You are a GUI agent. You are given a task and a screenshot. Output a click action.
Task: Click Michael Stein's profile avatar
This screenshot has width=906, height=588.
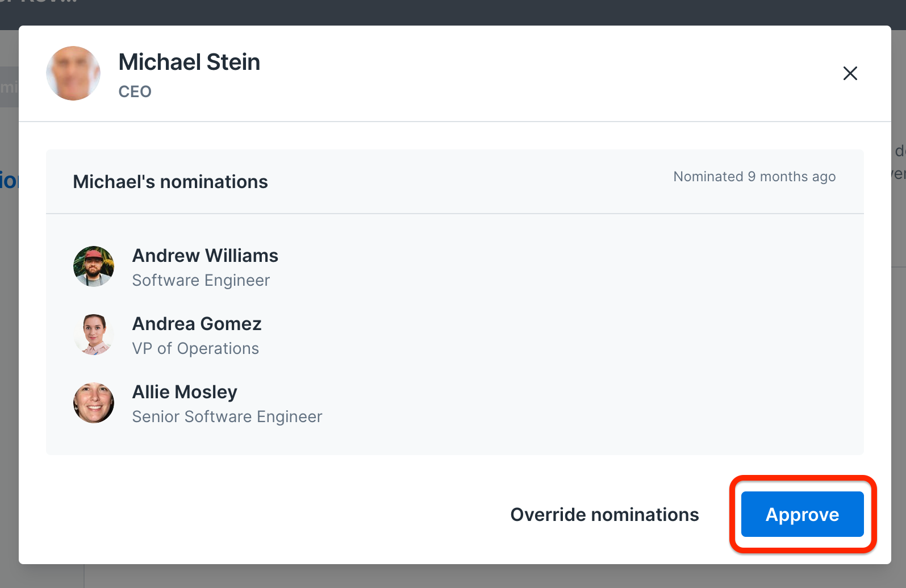[73, 73]
